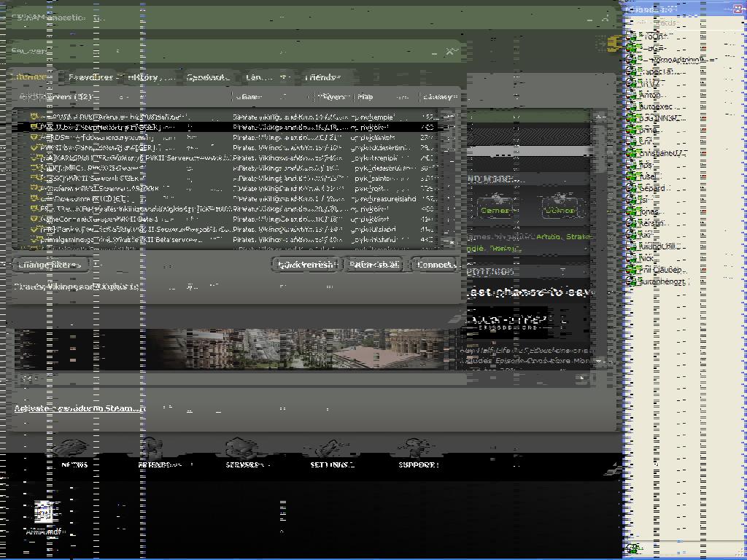This screenshot has height=560, width=747.
Task: Click the server list vertical scrollbar
Action: [449, 179]
